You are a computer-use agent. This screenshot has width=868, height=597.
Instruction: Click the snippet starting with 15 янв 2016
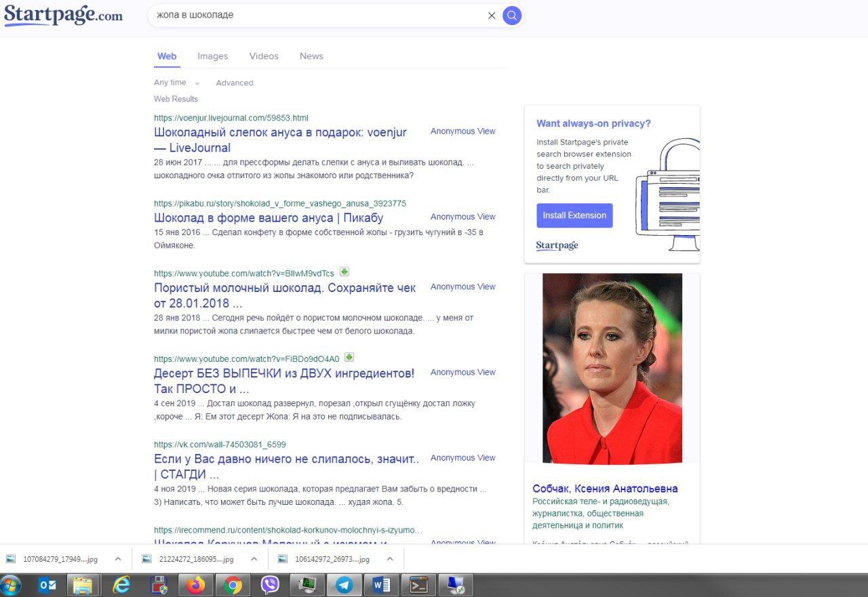[319, 239]
